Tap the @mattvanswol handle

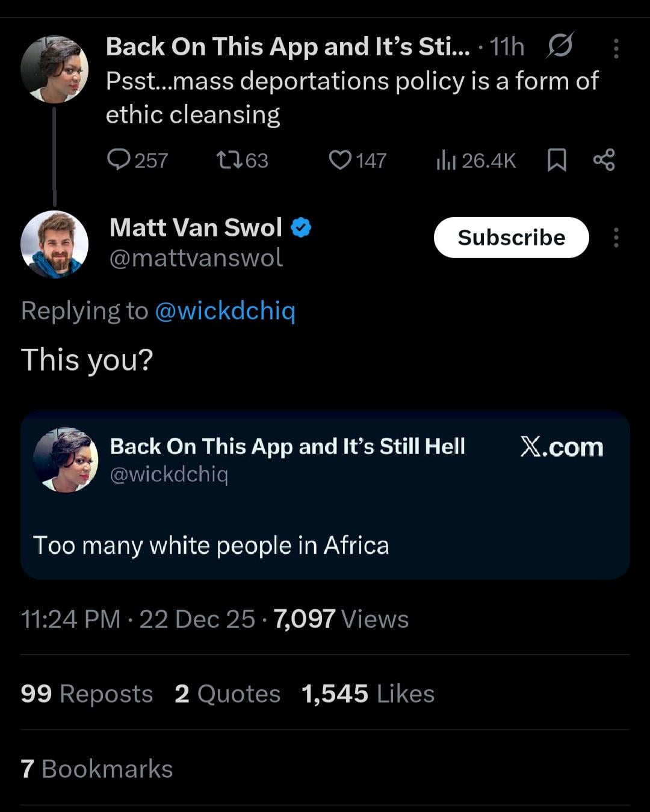(196, 258)
